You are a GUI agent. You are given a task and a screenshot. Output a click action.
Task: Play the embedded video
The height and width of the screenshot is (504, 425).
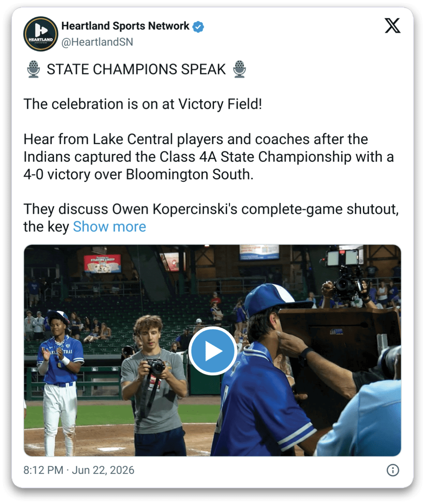[x=212, y=350]
